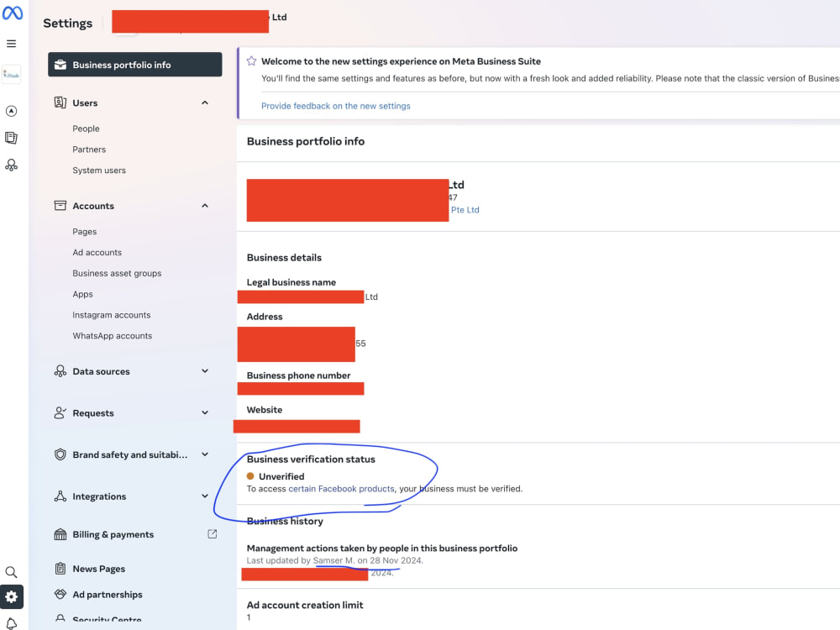Click the Unverified status text
Viewport: 840px width, 630px height.
pos(281,476)
